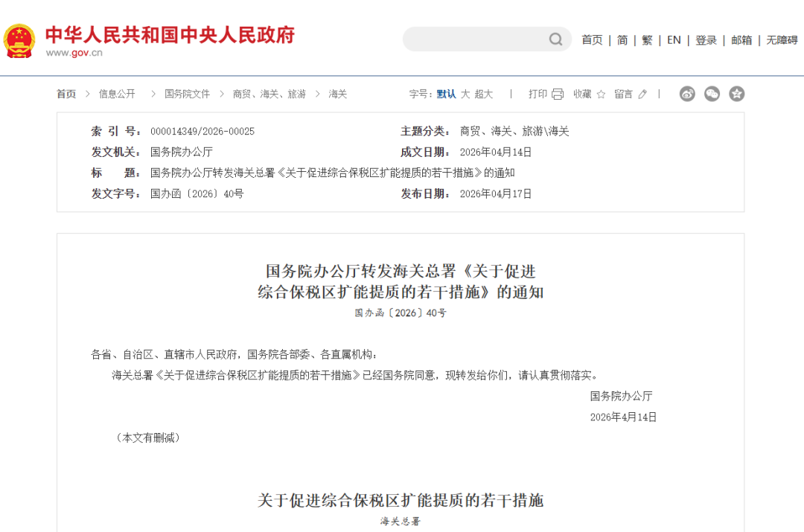Set font size to 默认
Viewport: 804px width, 532px height.
446,94
